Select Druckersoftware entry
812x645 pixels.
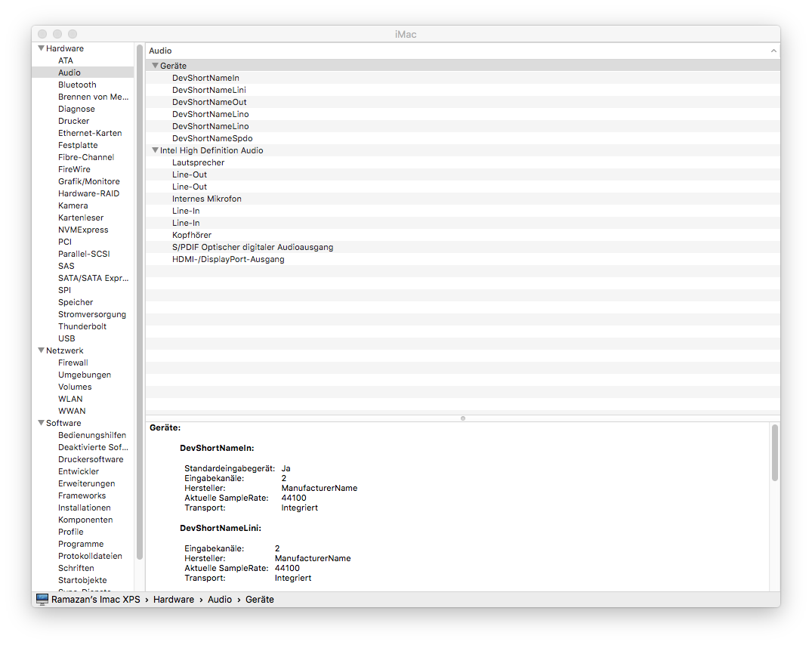(91, 459)
